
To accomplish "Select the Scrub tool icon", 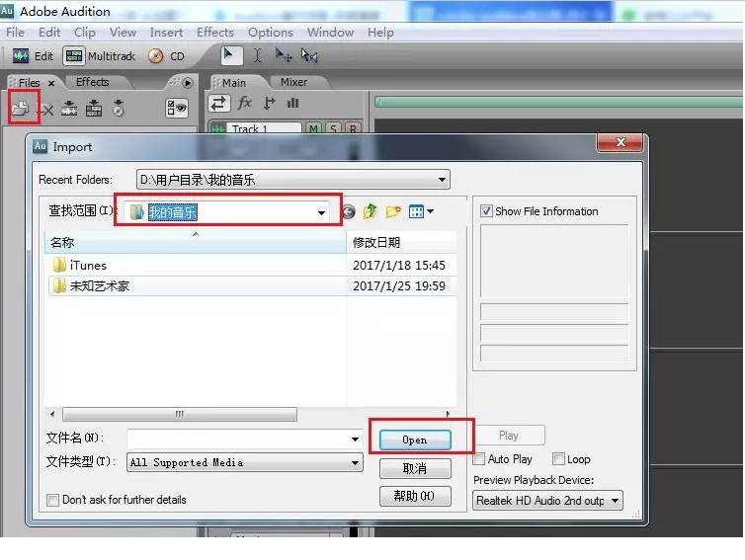I will tap(309, 55).
